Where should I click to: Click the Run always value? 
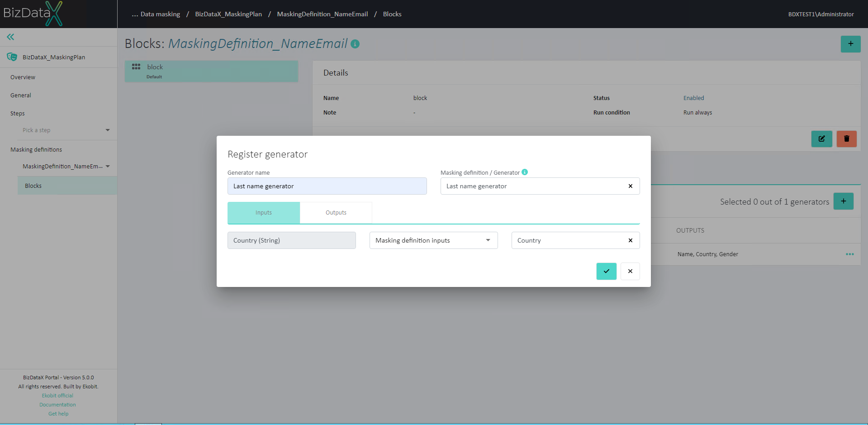pyautogui.click(x=697, y=113)
